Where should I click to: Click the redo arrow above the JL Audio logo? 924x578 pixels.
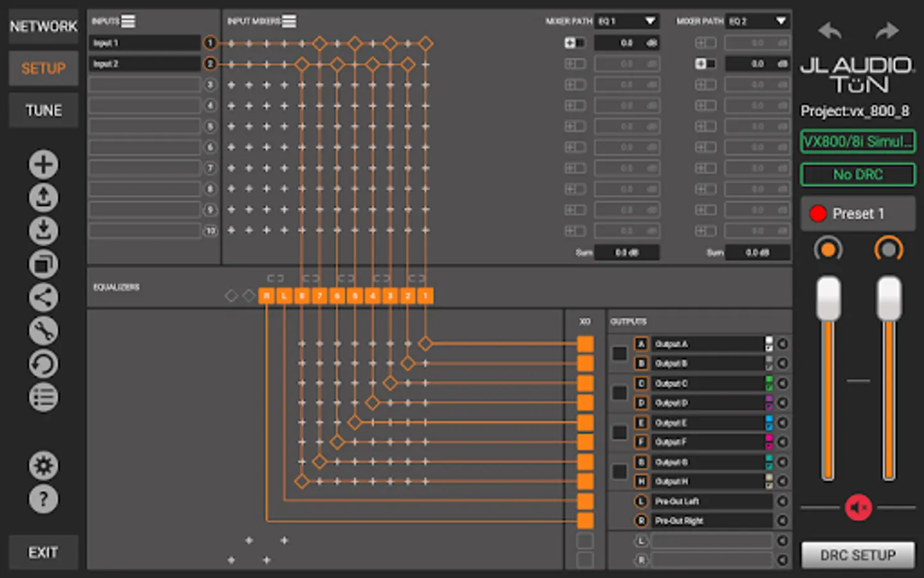887,30
